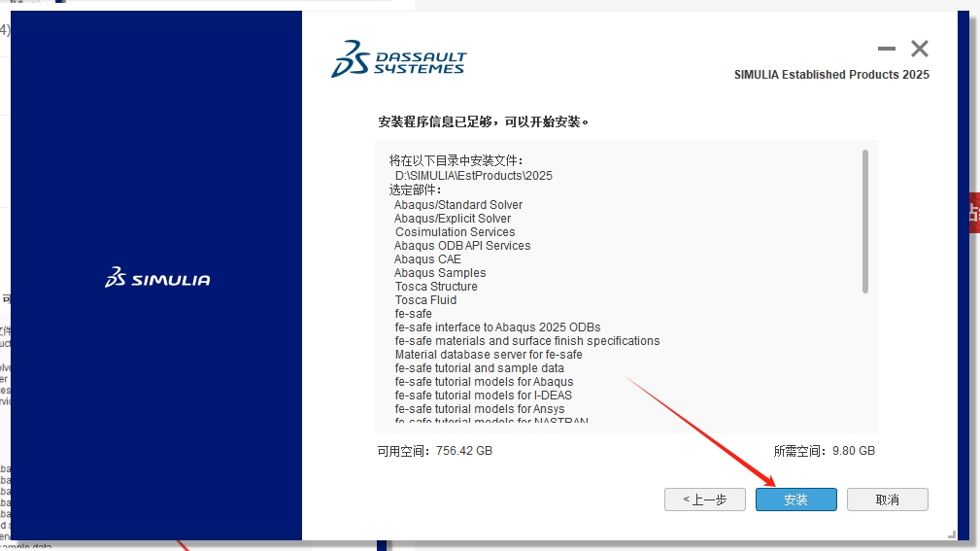The height and width of the screenshot is (551, 980).
Task: Click the resize grip at the window corner
Action: pyautogui.click(x=950, y=533)
